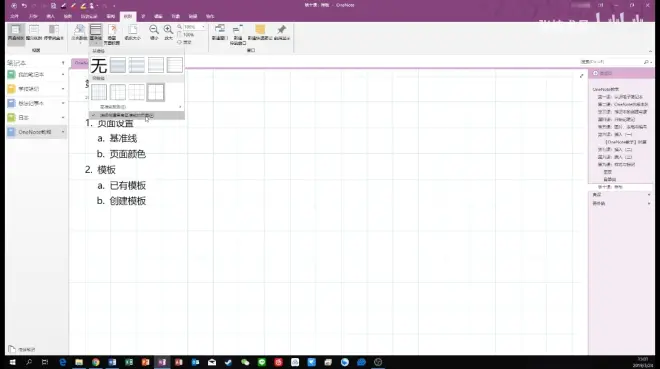Select the red pen in quick access toolbar
This screenshot has height=369, width=660.
[x=73, y=5]
